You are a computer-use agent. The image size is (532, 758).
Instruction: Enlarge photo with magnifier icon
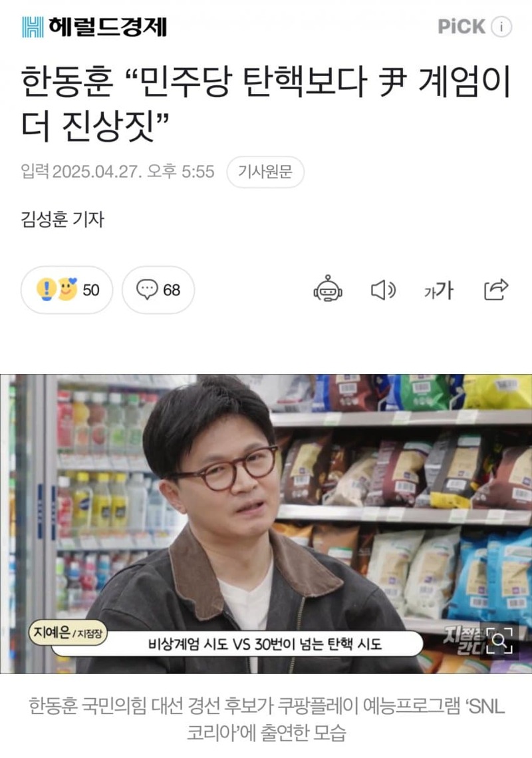pos(499,642)
